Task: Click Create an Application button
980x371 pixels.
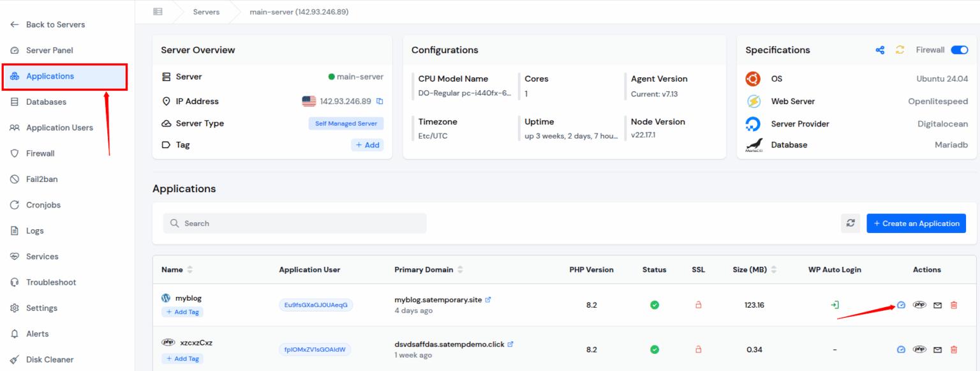Action: pyautogui.click(x=916, y=223)
